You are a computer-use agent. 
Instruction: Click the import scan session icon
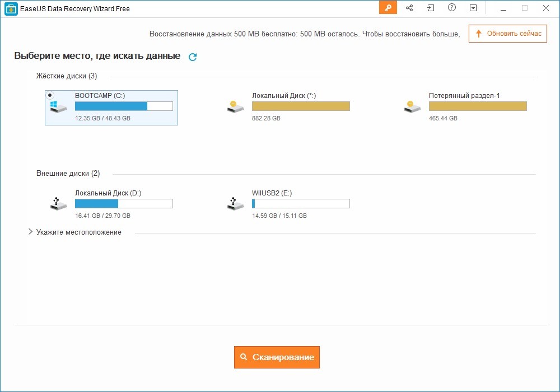point(431,8)
